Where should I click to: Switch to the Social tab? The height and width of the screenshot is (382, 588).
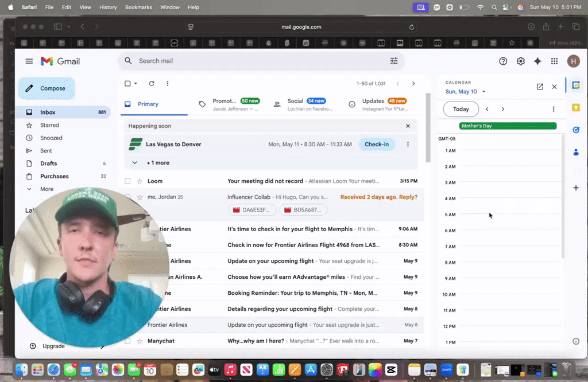point(304,104)
